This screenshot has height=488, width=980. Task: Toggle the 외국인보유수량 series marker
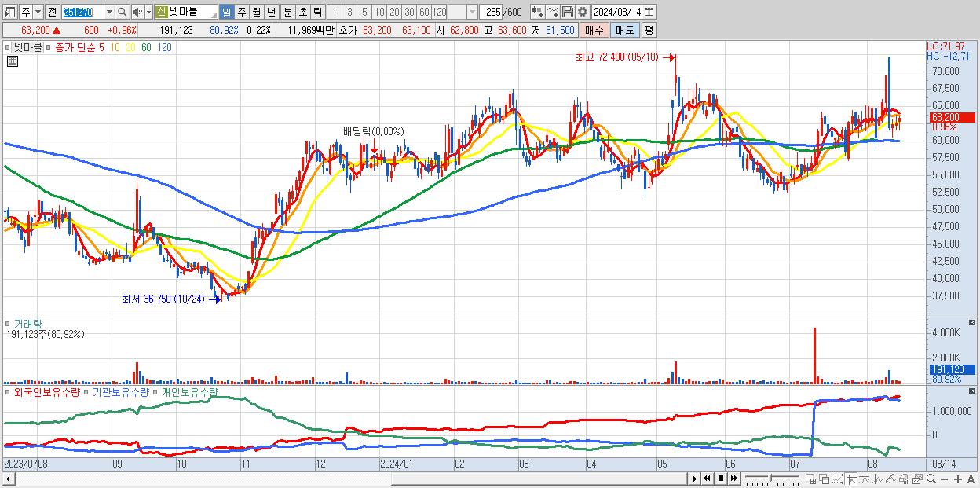point(9,391)
